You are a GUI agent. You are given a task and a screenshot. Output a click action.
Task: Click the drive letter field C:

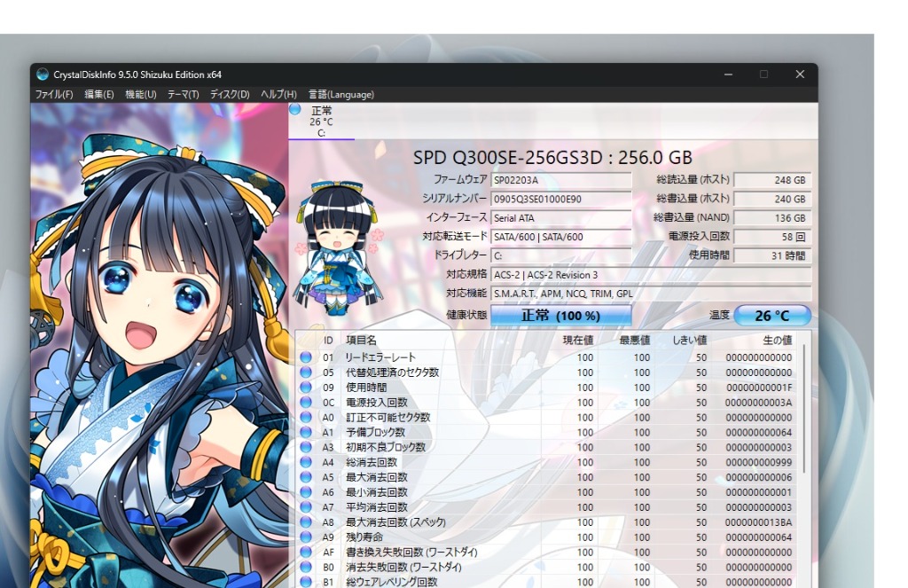560,255
